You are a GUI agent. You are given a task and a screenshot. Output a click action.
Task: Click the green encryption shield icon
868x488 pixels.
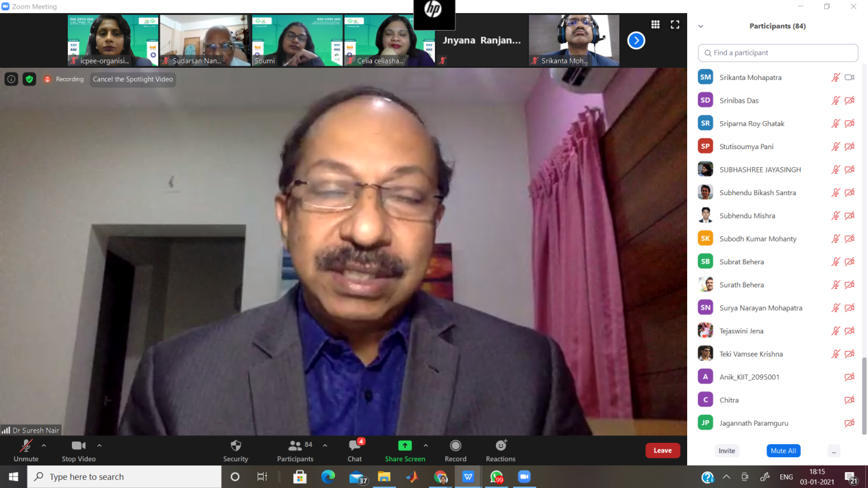(29, 79)
